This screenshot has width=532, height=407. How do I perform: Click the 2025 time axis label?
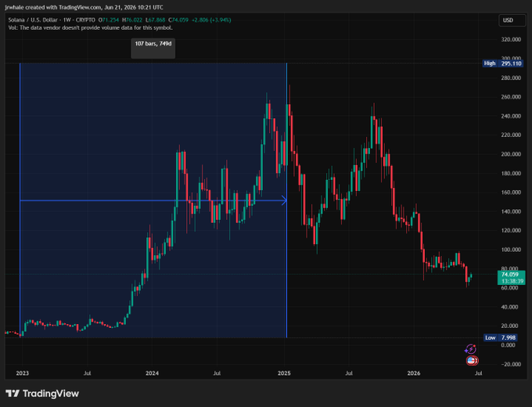[x=284, y=373]
